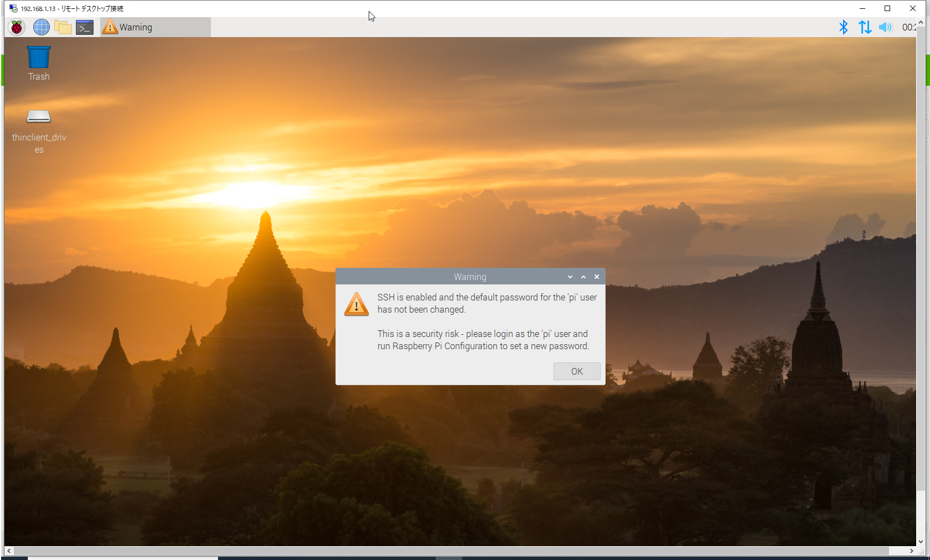Open the Raspberry Pi main menu
Image resolution: width=930 pixels, height=560 pixels.
click(x=17, y=27)
